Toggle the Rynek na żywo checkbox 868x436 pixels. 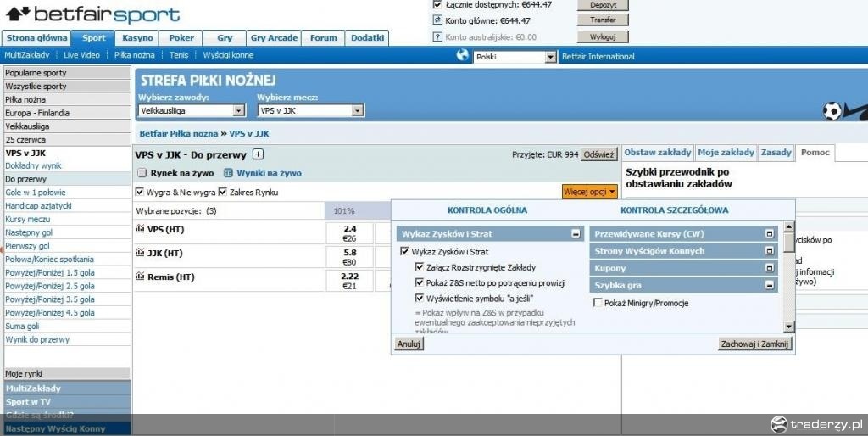pyautogui.click(x=142, y=173)
